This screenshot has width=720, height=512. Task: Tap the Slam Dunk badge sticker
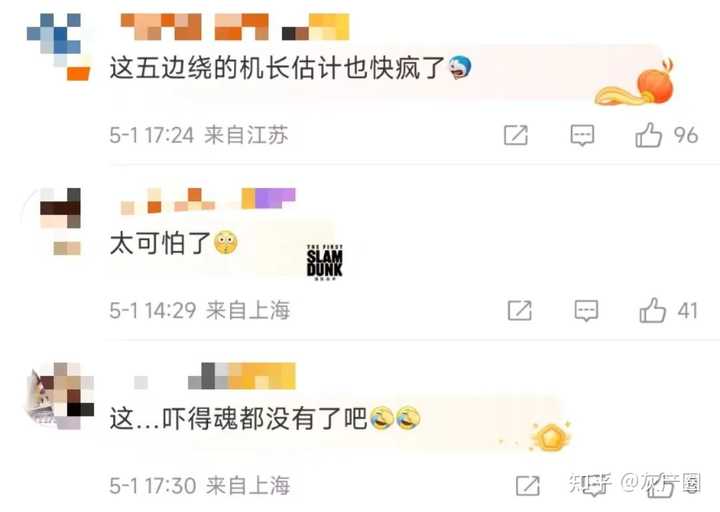tap(325, 262)
